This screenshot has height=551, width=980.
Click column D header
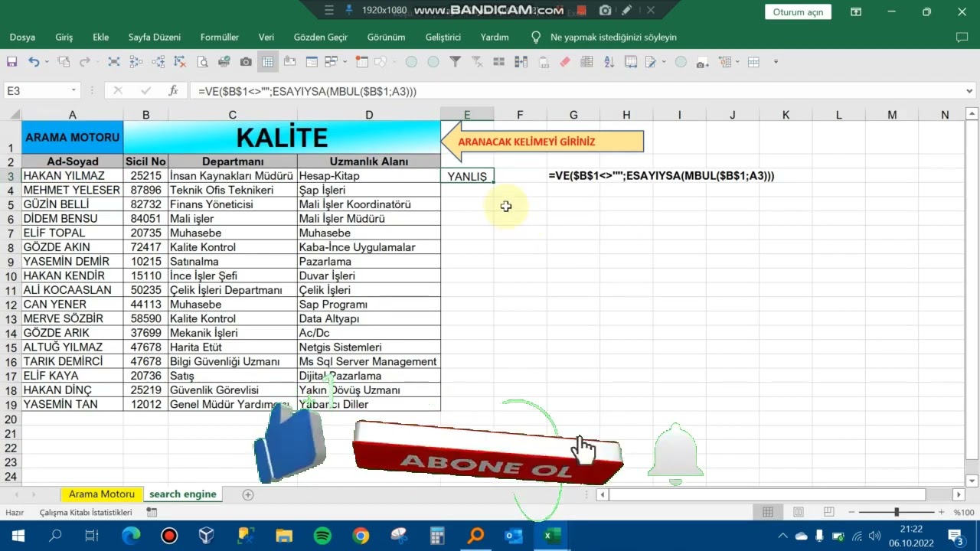click(x=369, y=115)
